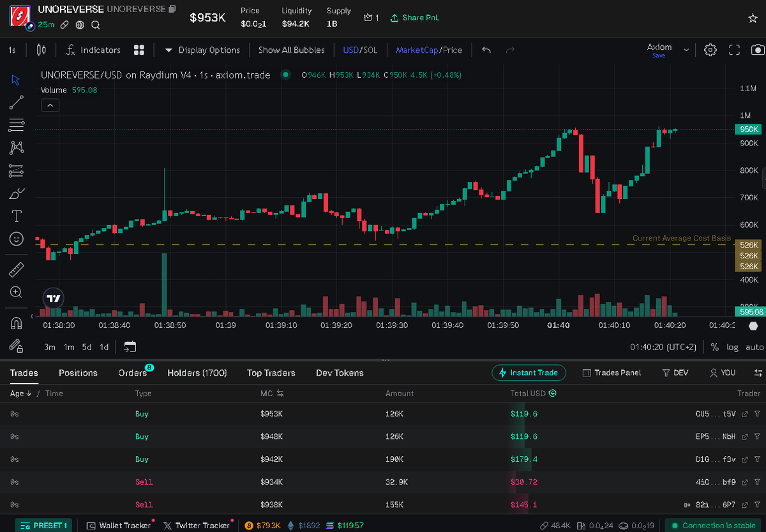
Task: Collapse the indicator legend chevron
Action: tap(50, 105)
